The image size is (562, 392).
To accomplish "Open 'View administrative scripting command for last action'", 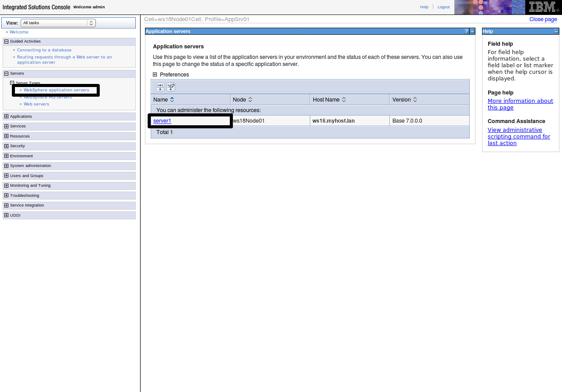I will coord(519,137).
